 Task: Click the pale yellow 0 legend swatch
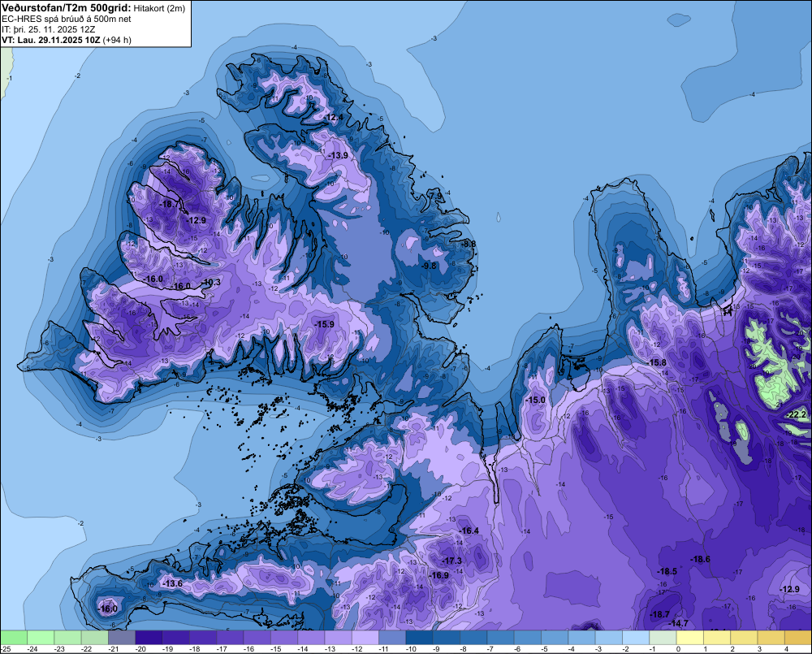(689, 638)
